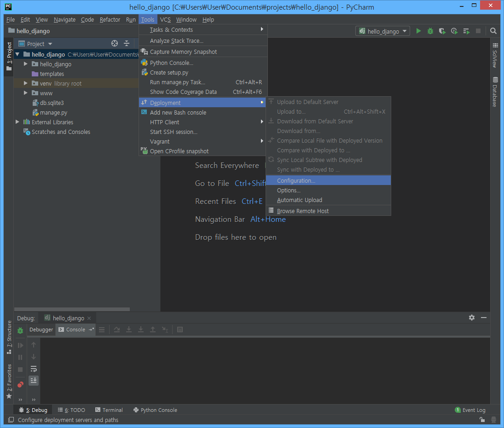Choose Options... in Deployment submenu
This screenshot has height=428, width=504.
pos(329,191)
